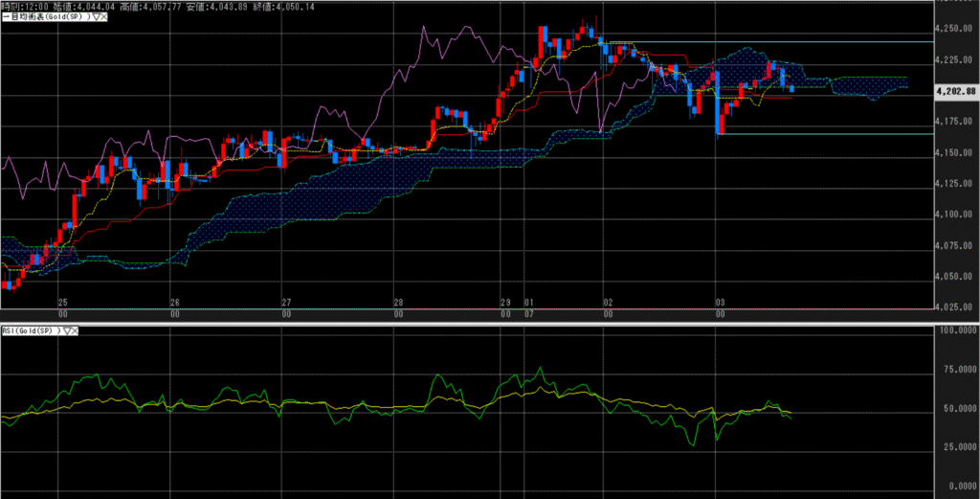Open the 一目均衡表 indicator dropdown triangle
Viewport: 980px width, 499px height.
point(94,17)
